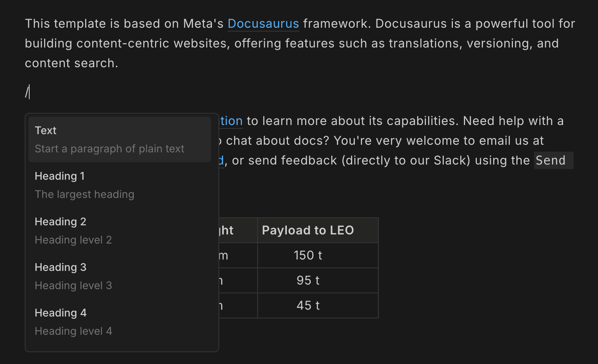Pick the Heading 2 block type

[x=119, y=231]
